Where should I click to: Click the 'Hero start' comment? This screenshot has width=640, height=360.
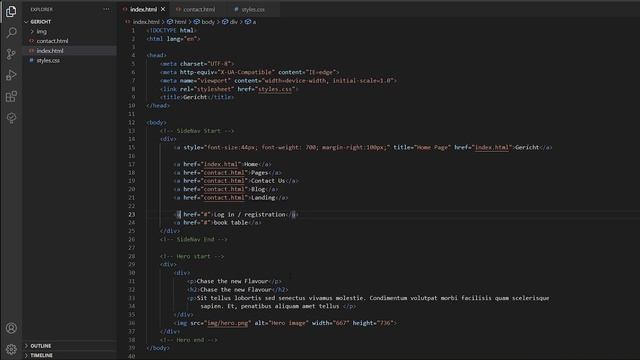[192, 256]
